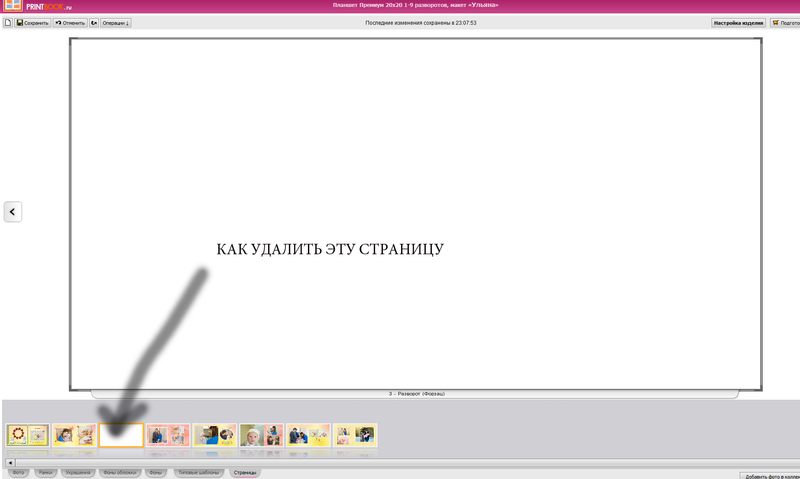Click the Сохранить save button
This screenshot has width=800, height=479.
pos(32,22)
